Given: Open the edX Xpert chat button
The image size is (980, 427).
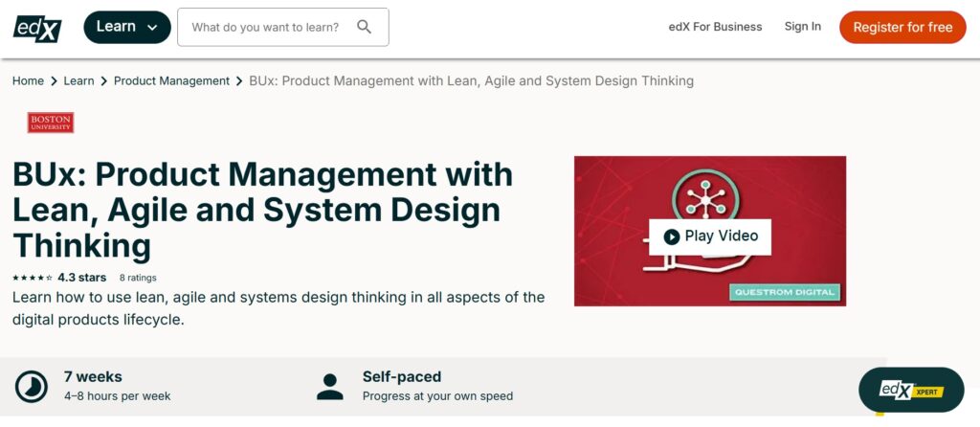Looking at the screenshot, I should pyautogui.click(x=911, y=390).
